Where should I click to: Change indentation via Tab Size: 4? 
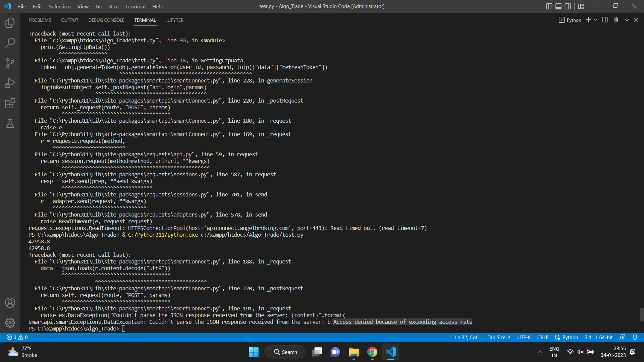coord(499,338)
